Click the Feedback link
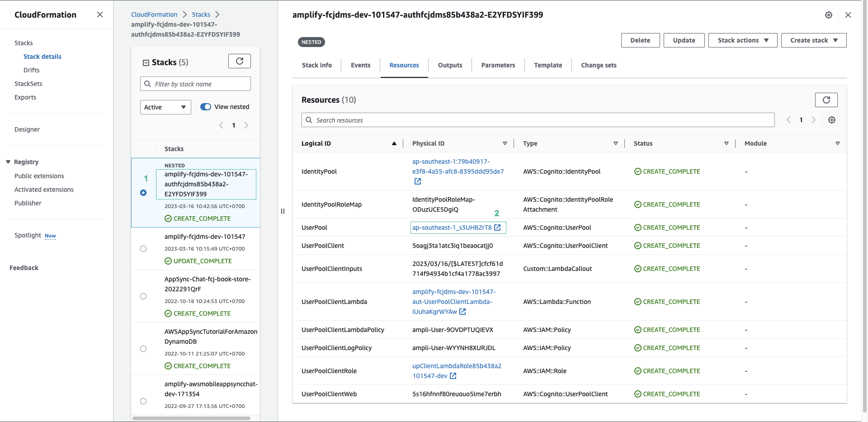868x422 pixels. (24, 268)
